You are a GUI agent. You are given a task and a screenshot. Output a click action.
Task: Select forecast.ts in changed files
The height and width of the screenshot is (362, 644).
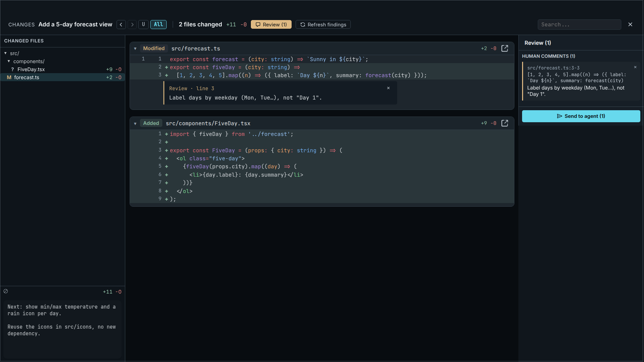click(x=62, y=77)
